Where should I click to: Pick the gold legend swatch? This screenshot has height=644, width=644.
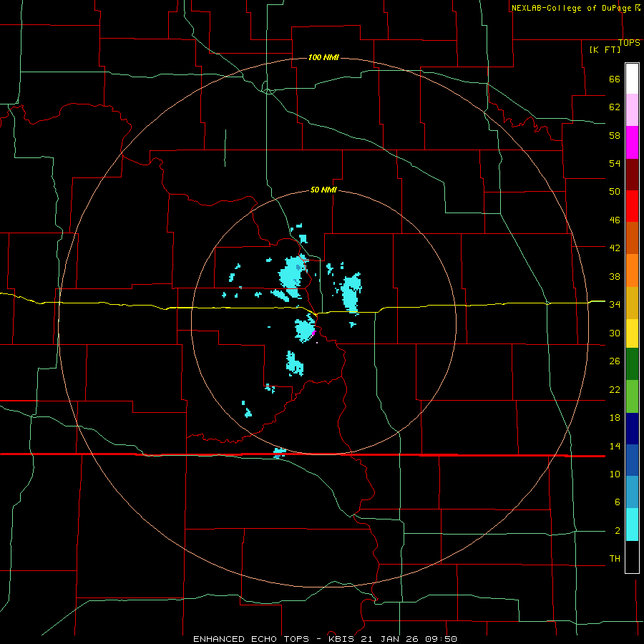(x=632, y=303)
